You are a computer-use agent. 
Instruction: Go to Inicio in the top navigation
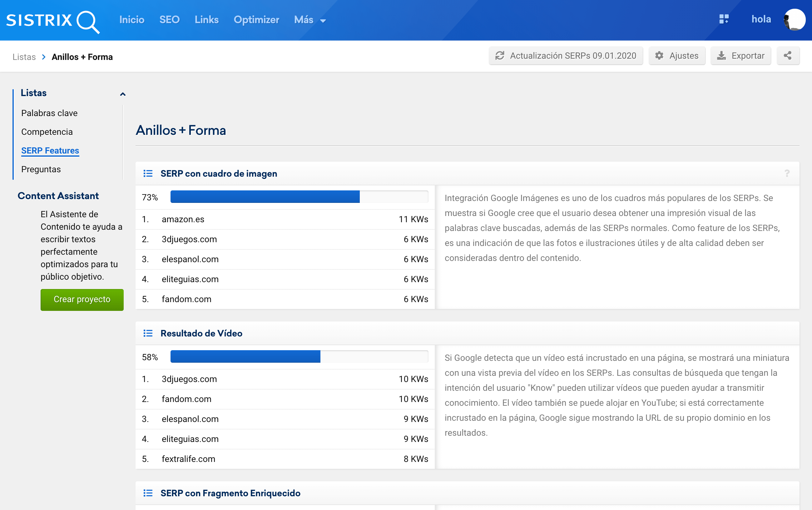(x=131, y=20)
